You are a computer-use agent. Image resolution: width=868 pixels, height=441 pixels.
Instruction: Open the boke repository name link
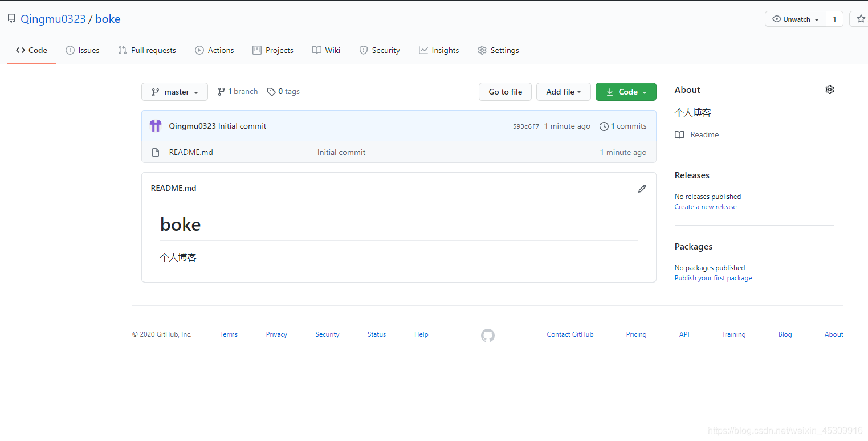[x=108, y=19]
